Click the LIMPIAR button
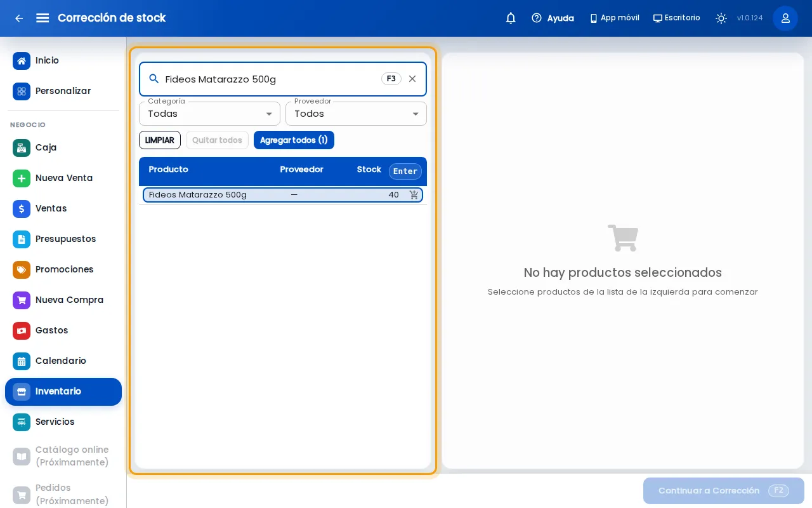The height and width of the screenshot is (508, 812). point(160,140)
